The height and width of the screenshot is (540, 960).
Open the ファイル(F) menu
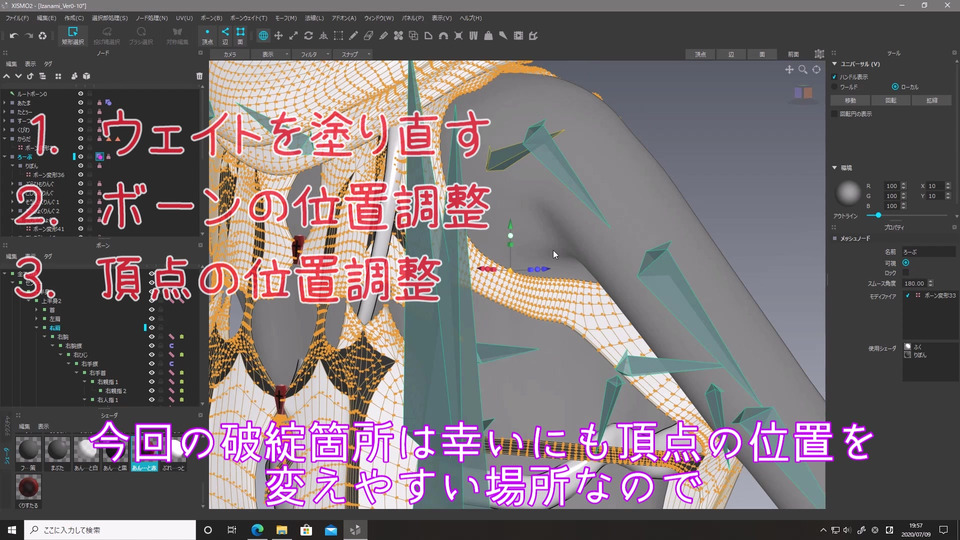(17, 18)
